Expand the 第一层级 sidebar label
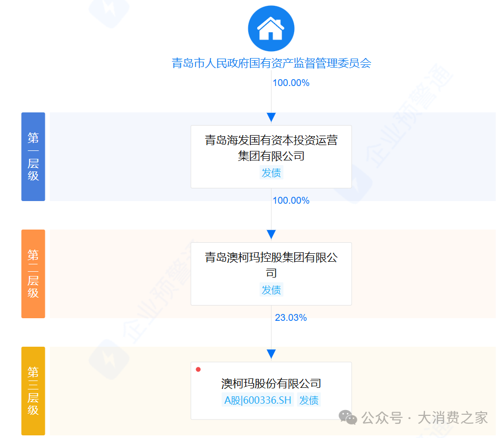This screenshot has height=438, width=504. point(33,157)
